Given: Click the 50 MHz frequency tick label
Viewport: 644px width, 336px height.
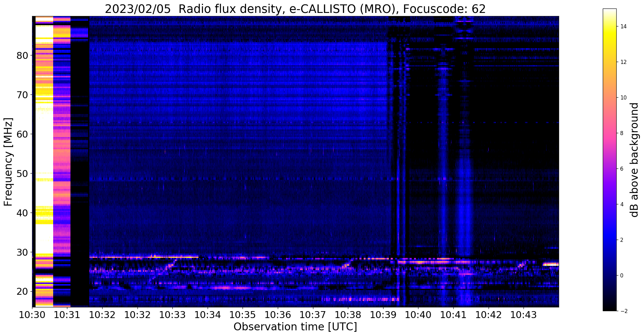Looking at the screenshot, I should (x=22, y=174).
